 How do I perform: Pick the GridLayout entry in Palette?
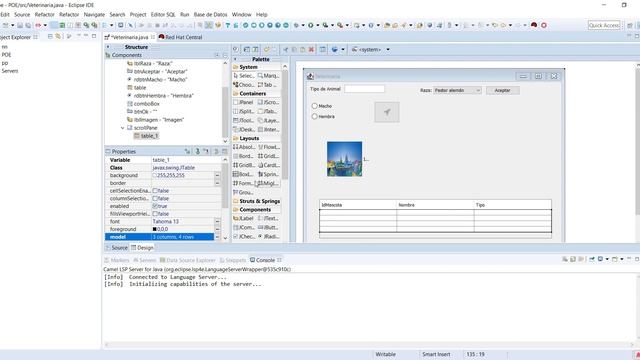[x=269, y=156]
